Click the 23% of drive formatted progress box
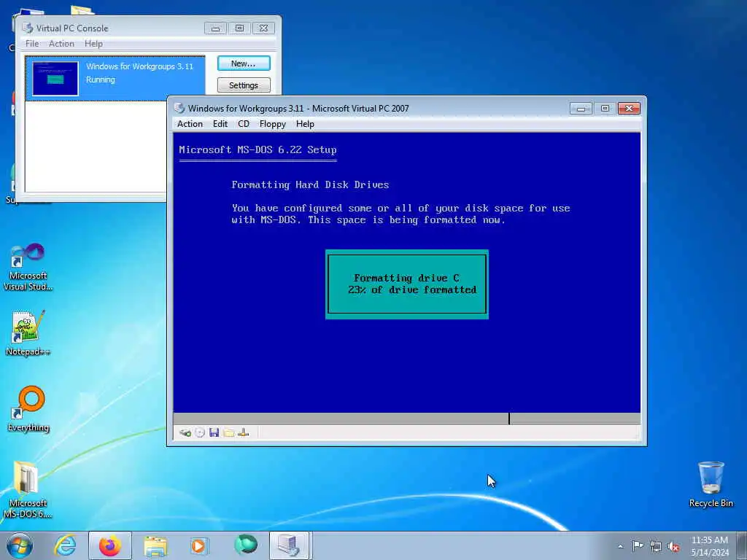 (407, 284)
